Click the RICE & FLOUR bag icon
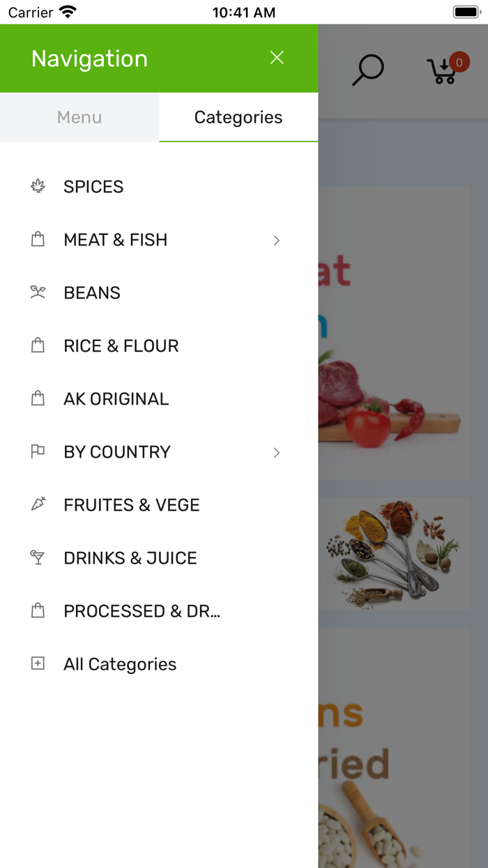Image resolution: width=488 pixels, height=868 pixels. 38,345
